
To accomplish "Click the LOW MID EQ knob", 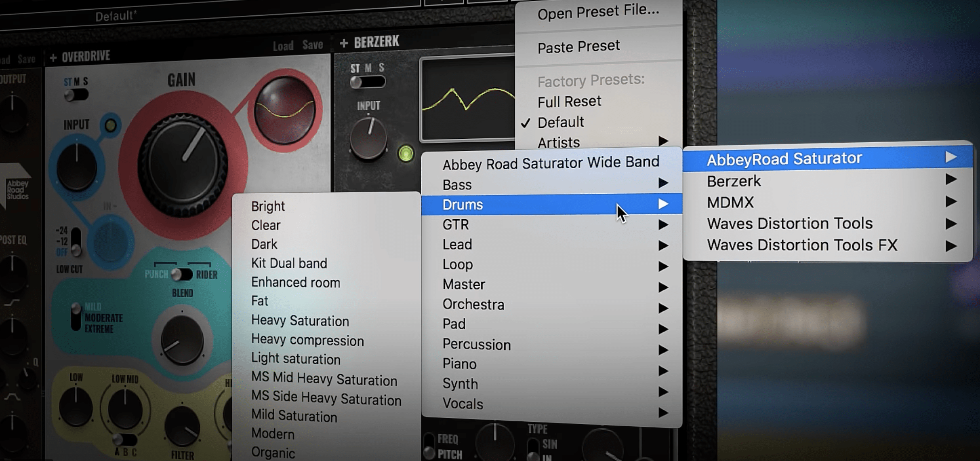I will pyautogui.click(x=125, y=409).
